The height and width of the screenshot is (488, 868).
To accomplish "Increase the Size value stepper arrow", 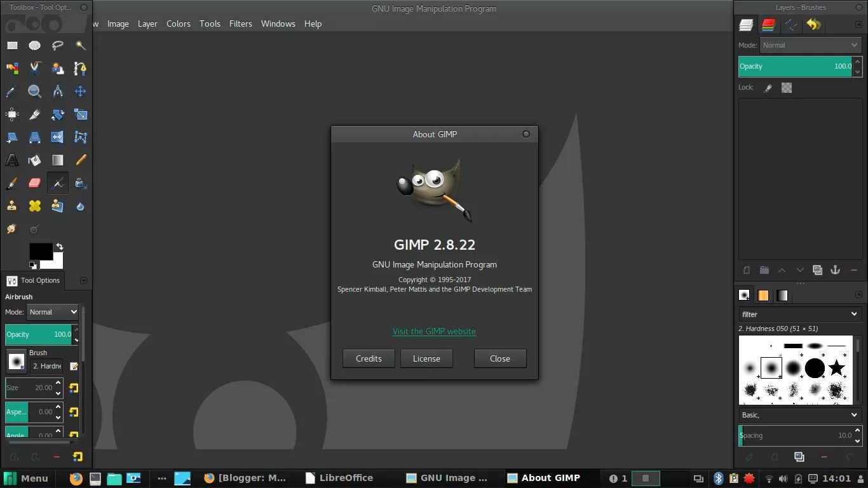I will (x=58, y=383).
